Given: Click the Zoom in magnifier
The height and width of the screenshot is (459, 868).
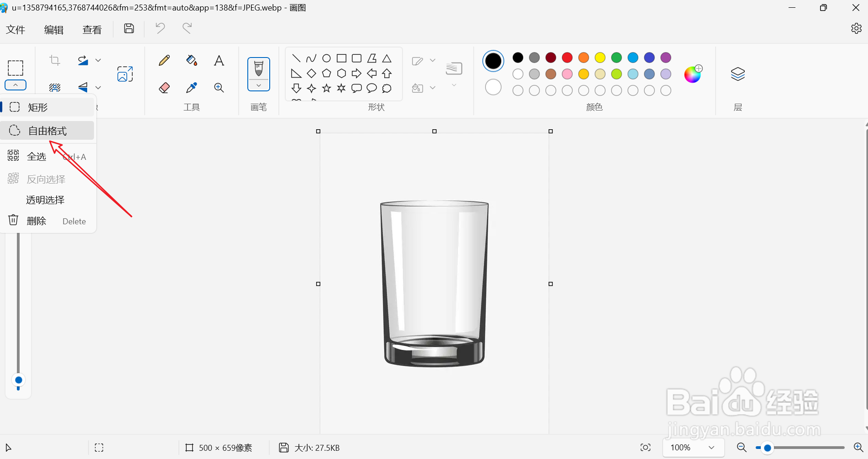Looking at the screenshot, I should tap(858, 448).
